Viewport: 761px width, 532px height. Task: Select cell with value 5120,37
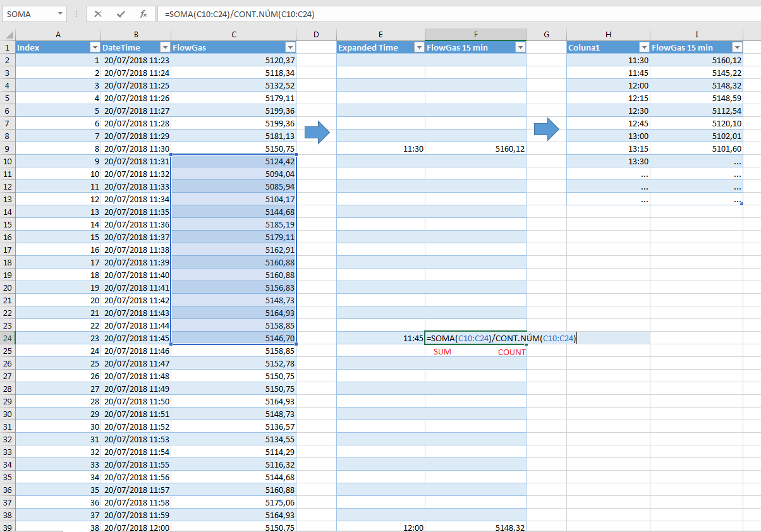[234, 60]
